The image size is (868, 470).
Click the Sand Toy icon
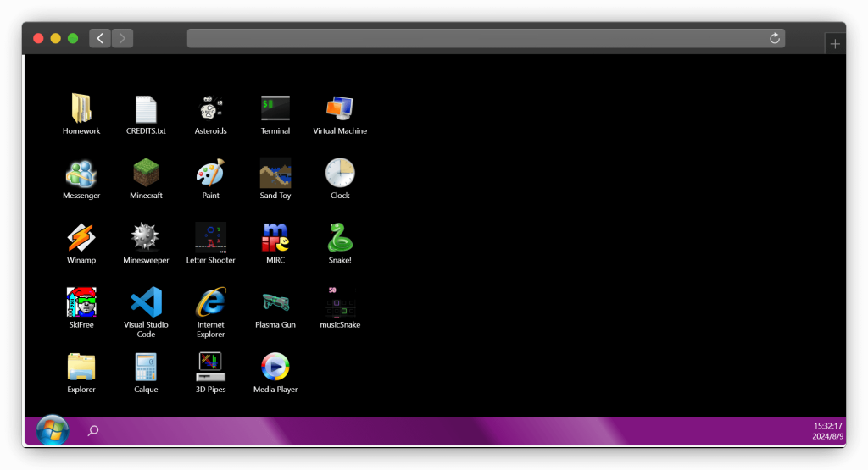(x=275, y=174)
